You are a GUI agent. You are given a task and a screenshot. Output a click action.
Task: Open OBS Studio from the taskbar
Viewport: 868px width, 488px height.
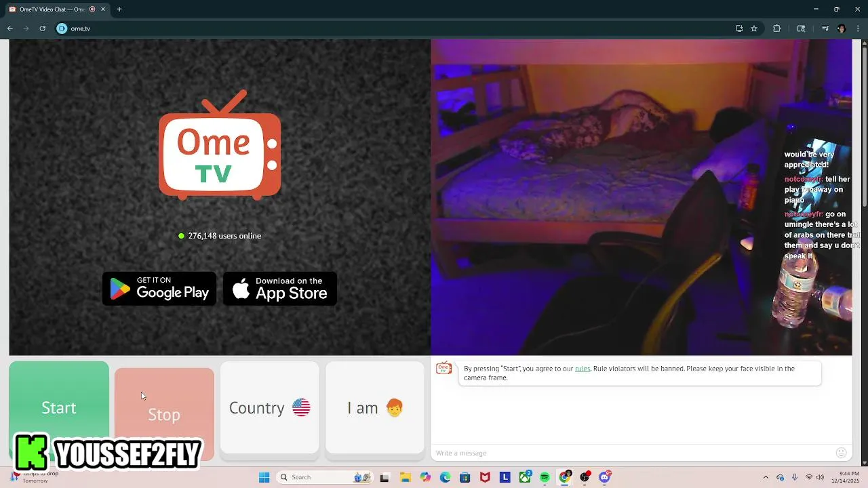pyautogui.click(x=585, y=477)
